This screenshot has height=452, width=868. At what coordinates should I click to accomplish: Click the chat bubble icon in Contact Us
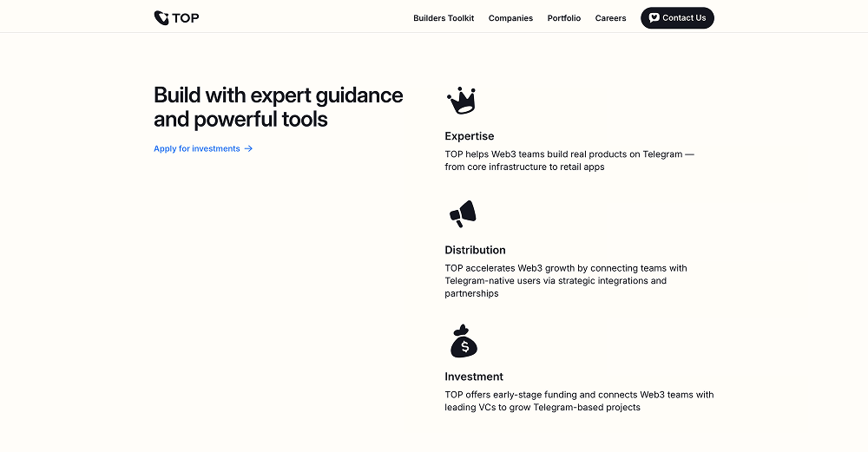point(654,17)
